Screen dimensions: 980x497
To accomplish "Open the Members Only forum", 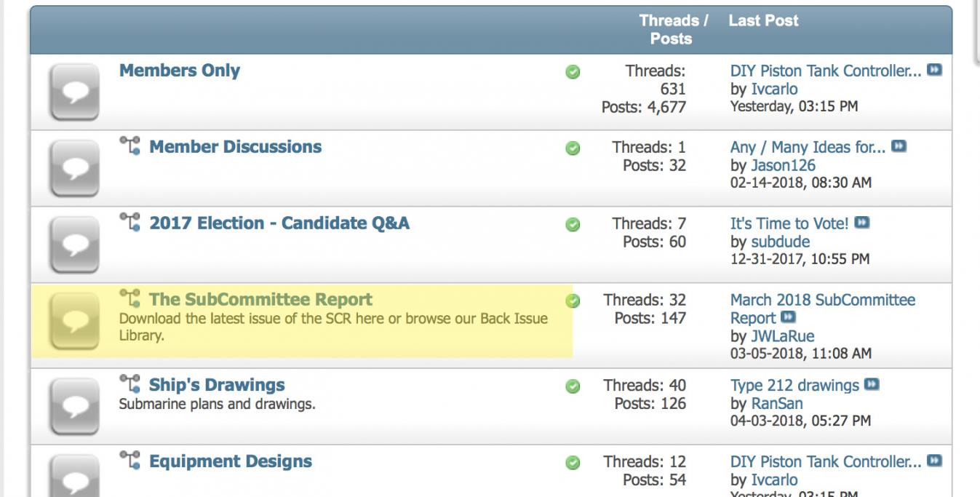I will coord(179,71).
